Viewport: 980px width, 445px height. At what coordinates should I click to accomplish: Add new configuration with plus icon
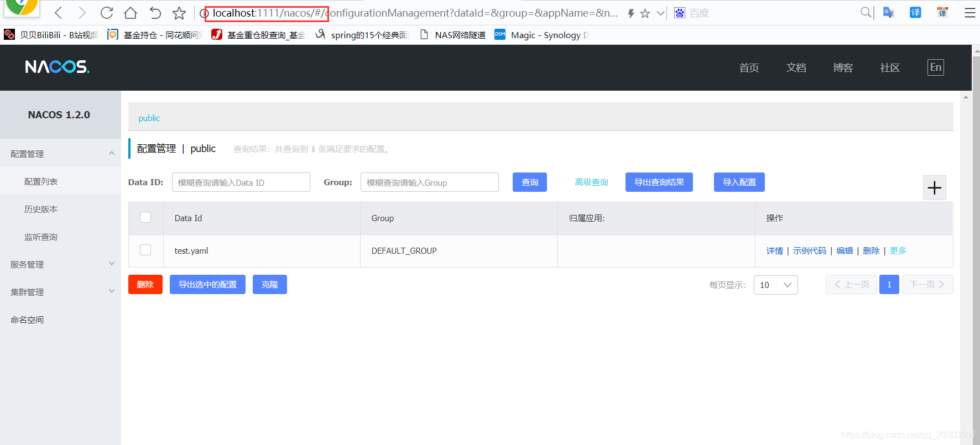(x=935, y=188)
